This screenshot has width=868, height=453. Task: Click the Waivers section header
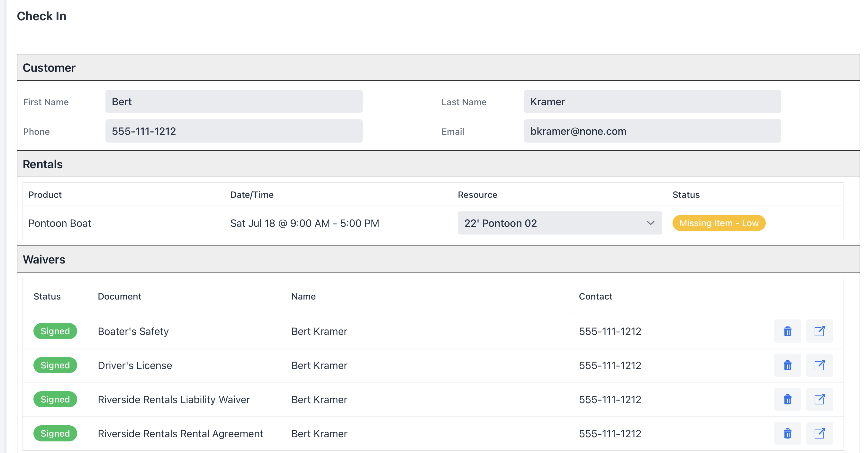(439, 259)
